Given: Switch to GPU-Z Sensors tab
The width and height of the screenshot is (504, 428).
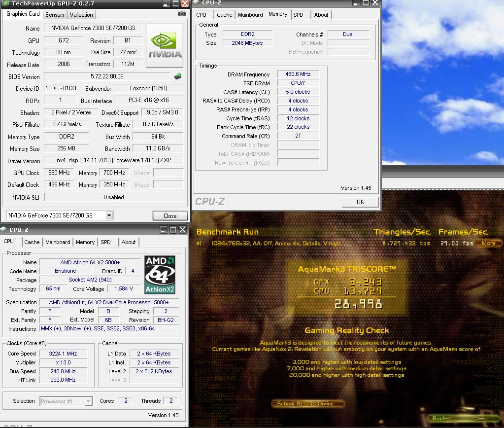Looking at the screenshot, I should tap(55, 14).
